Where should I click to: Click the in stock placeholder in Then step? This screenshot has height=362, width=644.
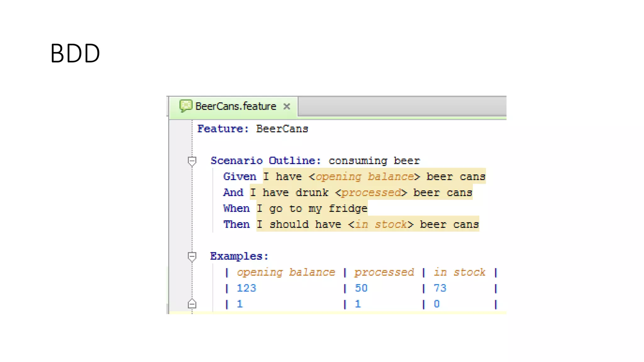click(381, 224)
